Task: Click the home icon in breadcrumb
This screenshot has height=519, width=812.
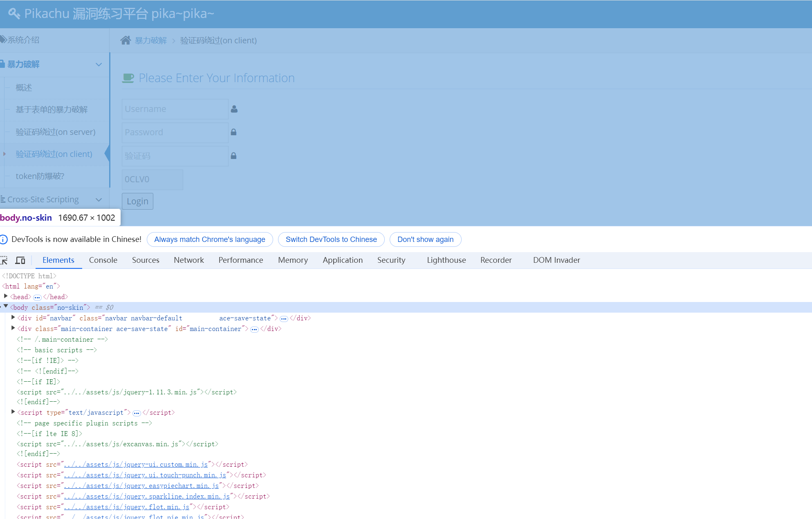Action: tap(126, 40)
